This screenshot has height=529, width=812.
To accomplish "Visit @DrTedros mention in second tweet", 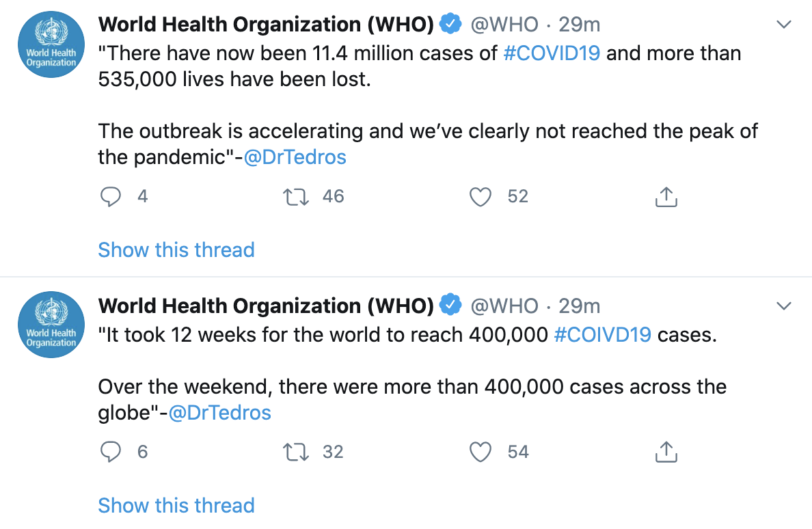I will [220, 413].
